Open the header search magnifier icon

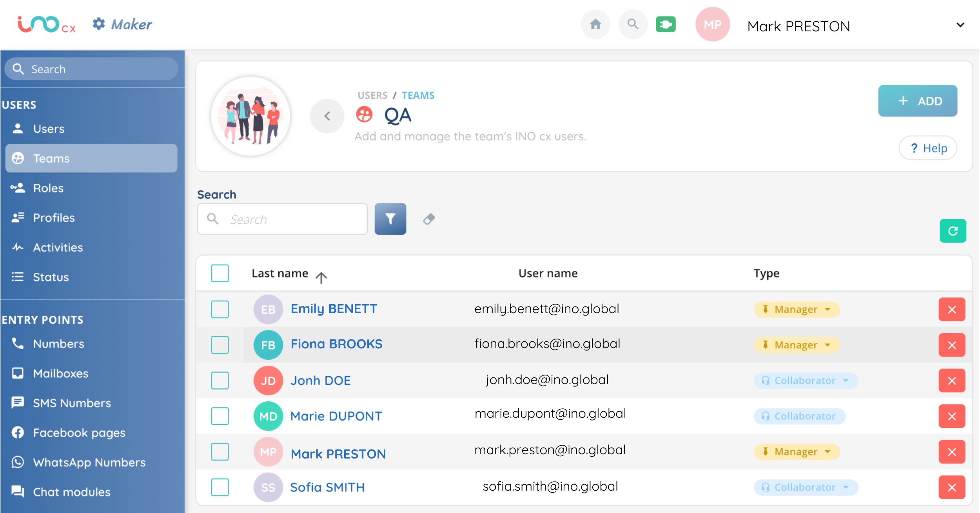pos(632,25)
